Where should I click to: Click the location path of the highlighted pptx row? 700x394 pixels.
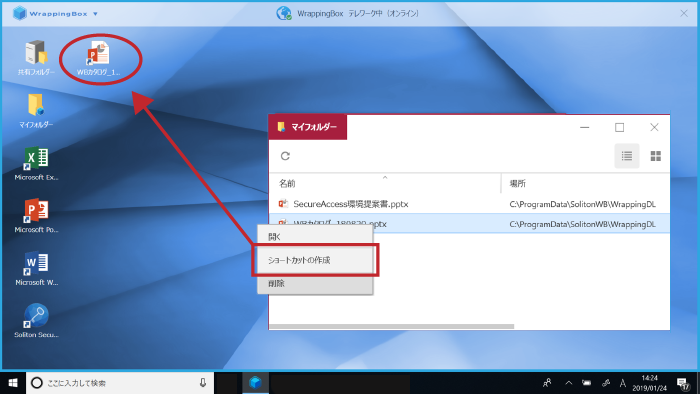[x=583, y=224]
